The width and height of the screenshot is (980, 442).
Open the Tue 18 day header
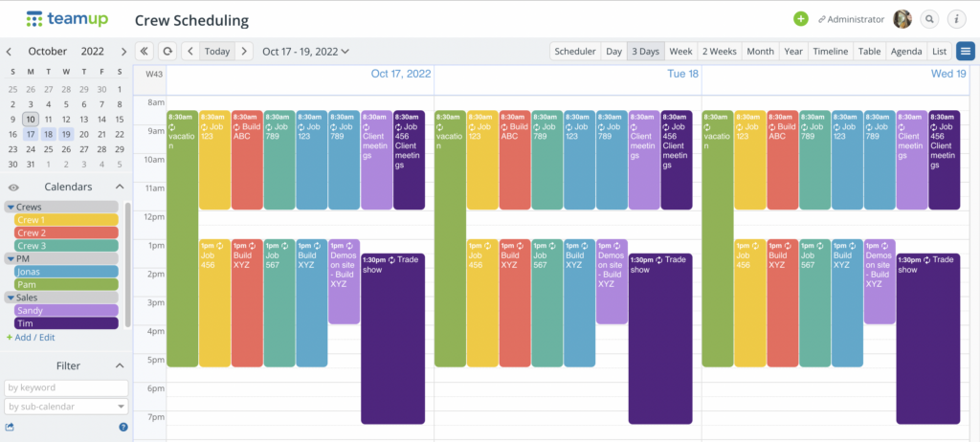tap(681, 74)
